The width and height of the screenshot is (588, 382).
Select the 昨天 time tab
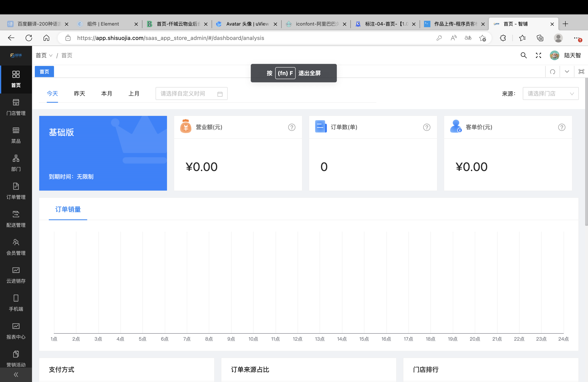tap(80, 94)
